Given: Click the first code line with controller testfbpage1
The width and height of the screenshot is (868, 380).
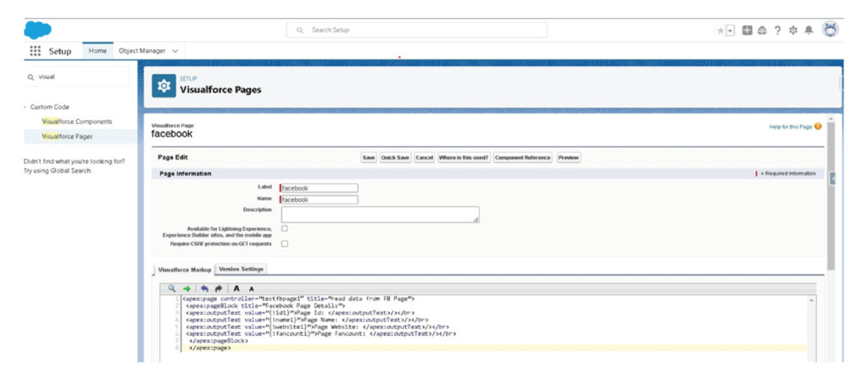Looking at the screenshot, I should point(298,299).
